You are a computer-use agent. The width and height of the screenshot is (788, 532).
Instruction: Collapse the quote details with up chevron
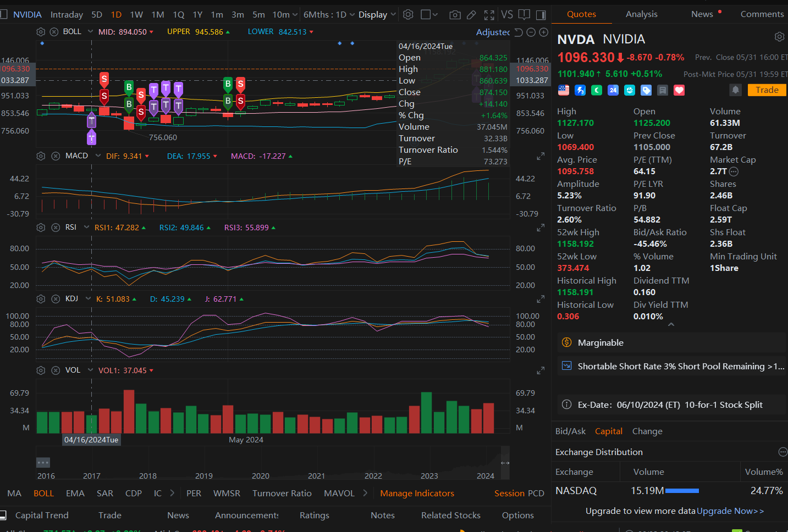(x=671, y=325)
